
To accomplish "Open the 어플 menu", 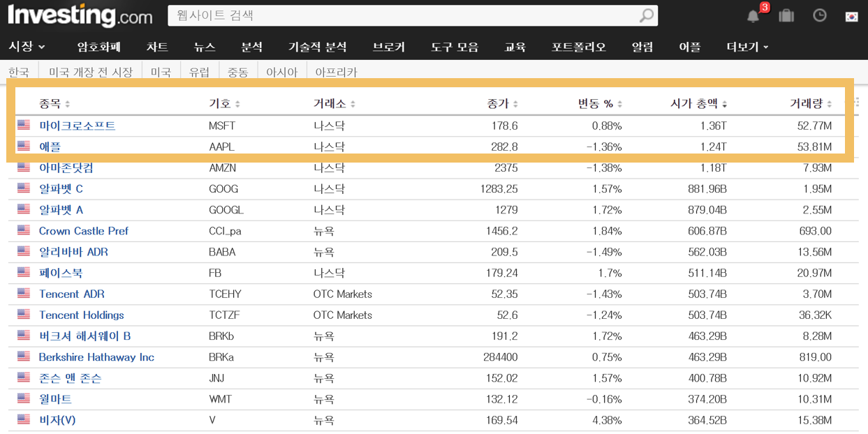I will [689, 47].
